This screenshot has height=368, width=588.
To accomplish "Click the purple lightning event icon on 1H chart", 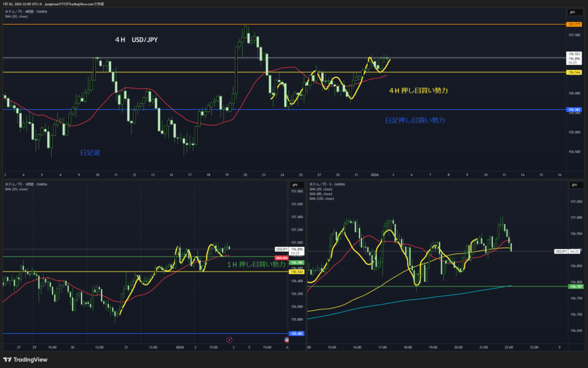I will [229, 340].
